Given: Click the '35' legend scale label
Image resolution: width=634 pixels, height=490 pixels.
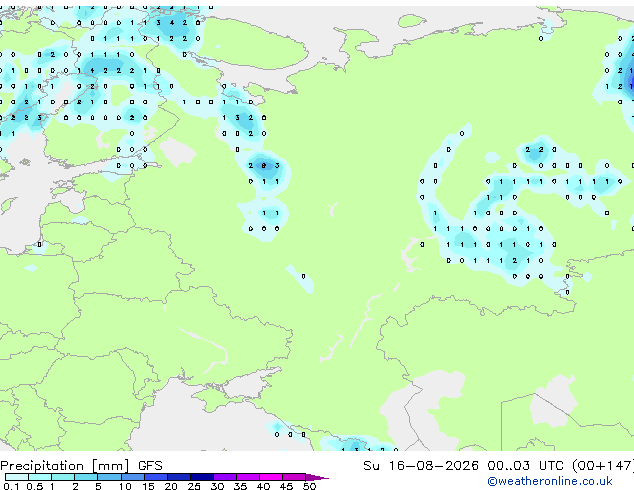Looking at the screenshot, I should coord(240,486).
